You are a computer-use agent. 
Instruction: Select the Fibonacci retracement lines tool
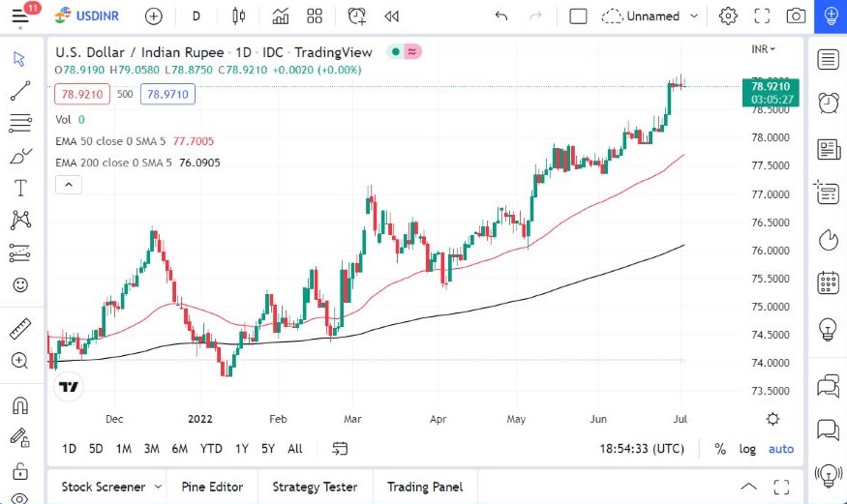[20, 123]
